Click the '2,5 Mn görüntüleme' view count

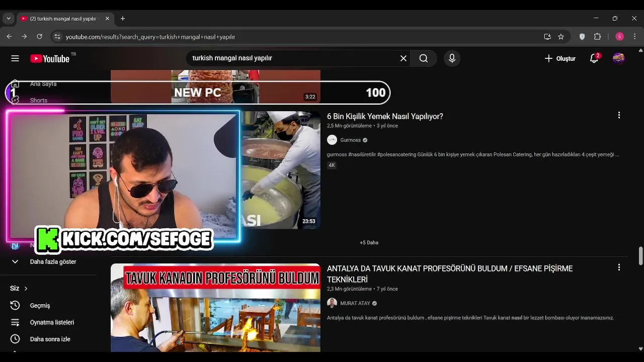(x=349, y=126)
